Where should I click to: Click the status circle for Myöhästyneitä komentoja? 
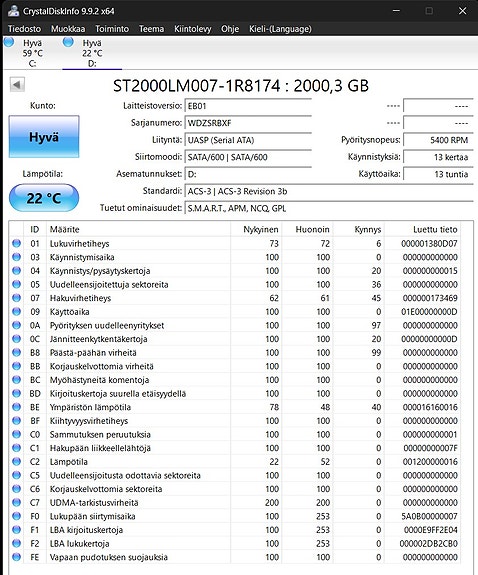coord(16,380)
